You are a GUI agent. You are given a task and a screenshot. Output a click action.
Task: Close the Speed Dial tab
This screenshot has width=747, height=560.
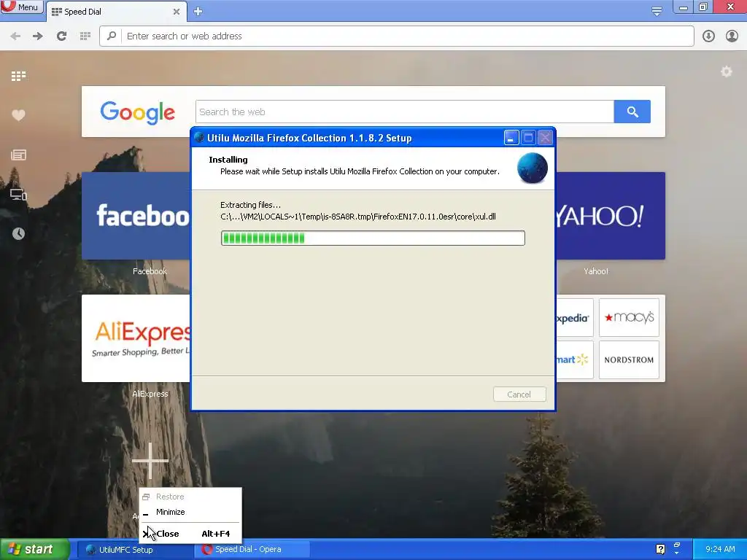click(x=177, y=12)
